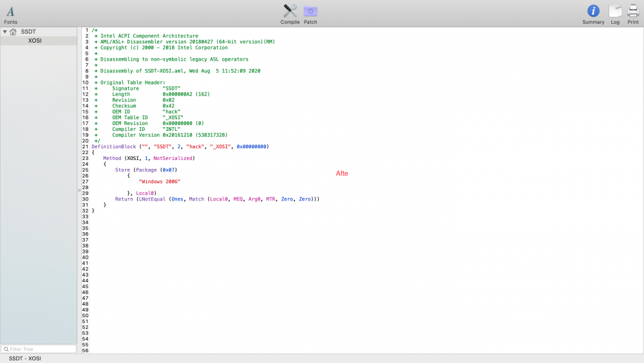This screenshot has width=644, height=363.
Task: Click the "Windows 2006" string
Action: pyautogui.click(x=159, y=181)
